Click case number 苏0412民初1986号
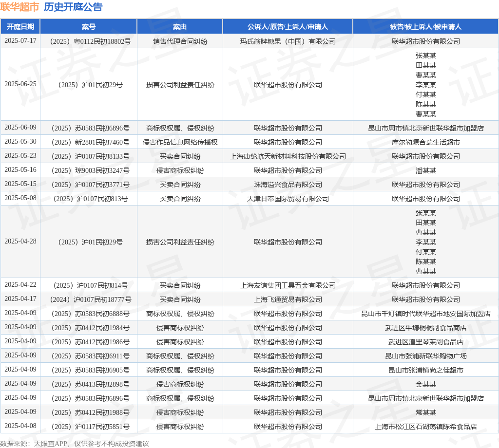This screenshot has height=448, width=499. click(x=90, y=342)
